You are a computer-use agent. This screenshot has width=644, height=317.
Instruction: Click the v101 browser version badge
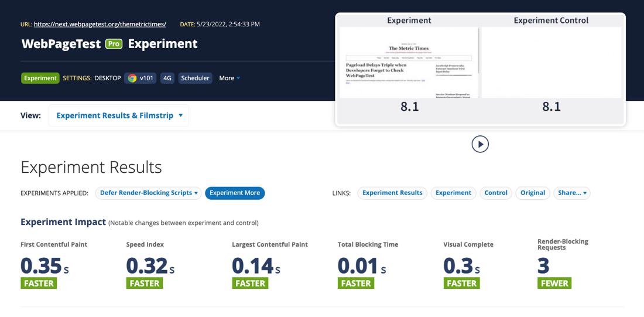point(140,78)
